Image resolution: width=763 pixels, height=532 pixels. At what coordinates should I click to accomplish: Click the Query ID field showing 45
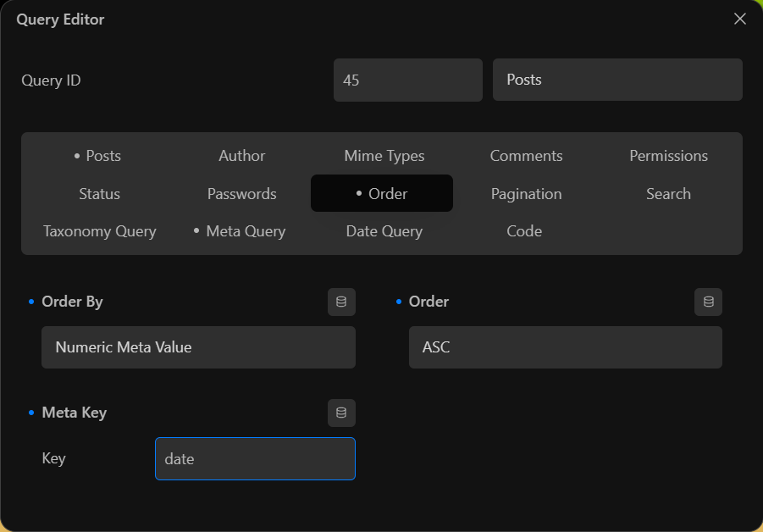[408, 80]
